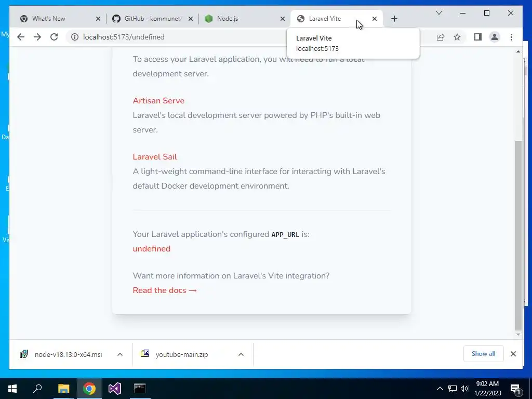The width and height of the screenshot is (532, 399).
Task: Click Show all downloads button
Action: tap(484, 354)
